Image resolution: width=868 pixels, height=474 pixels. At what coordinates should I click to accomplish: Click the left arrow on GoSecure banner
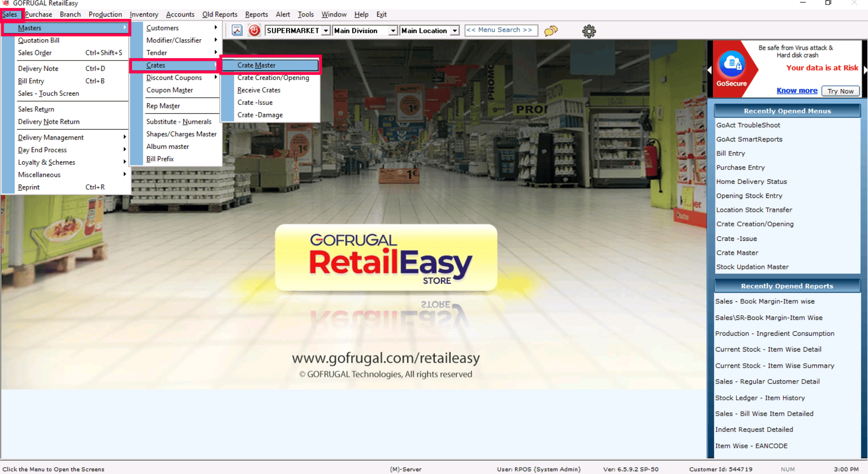709,70
